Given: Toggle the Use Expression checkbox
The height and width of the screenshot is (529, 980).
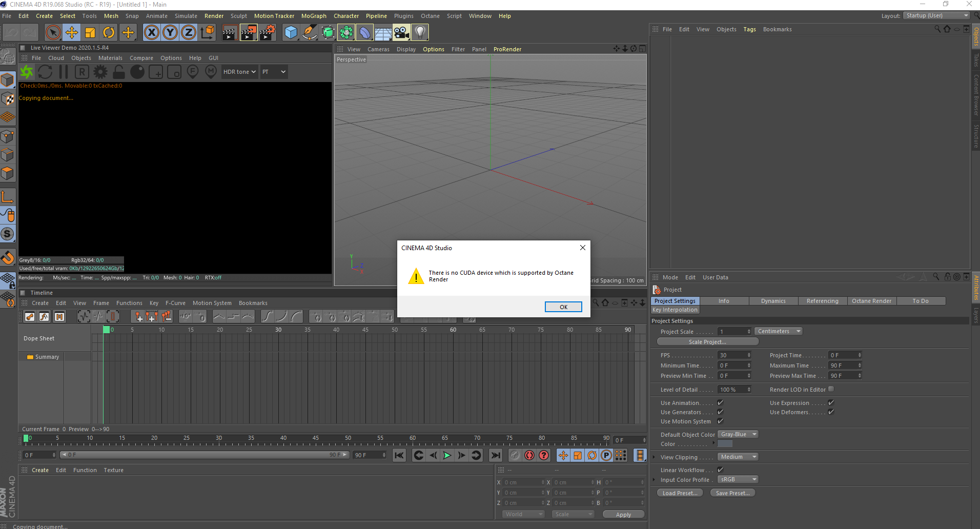Looking at the screenshot, I should (831, 403).
